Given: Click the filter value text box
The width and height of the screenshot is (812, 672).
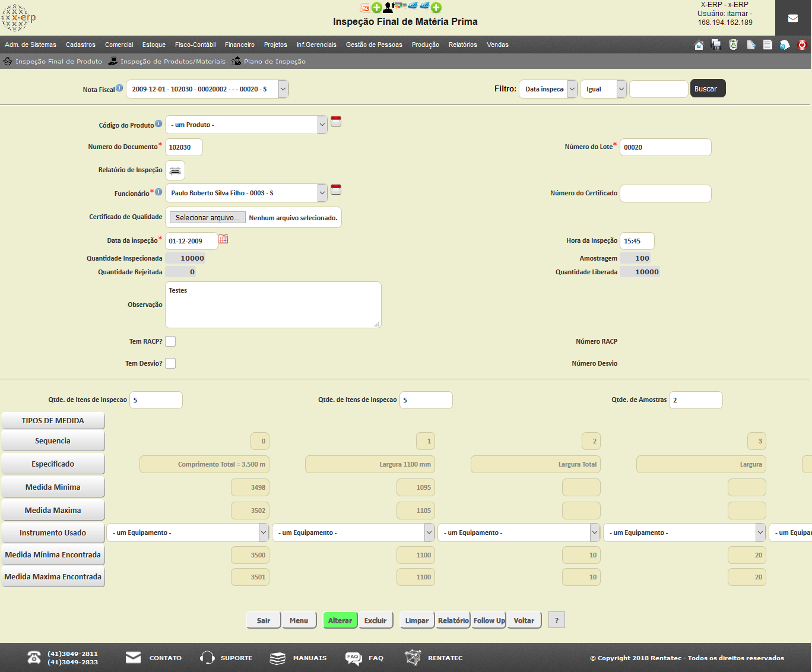Looking at the screenshot, I should tap(659, 89).
